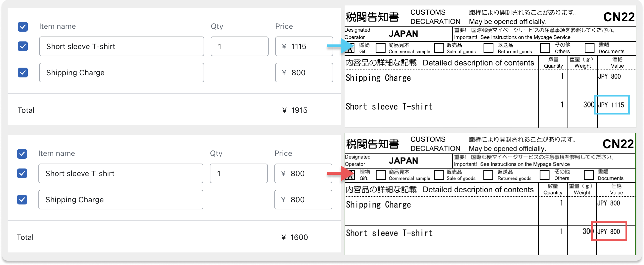This screenshot has width=644, height=265.
Task: Check the Others box on the bottom CN22 form
Action: 545,175
